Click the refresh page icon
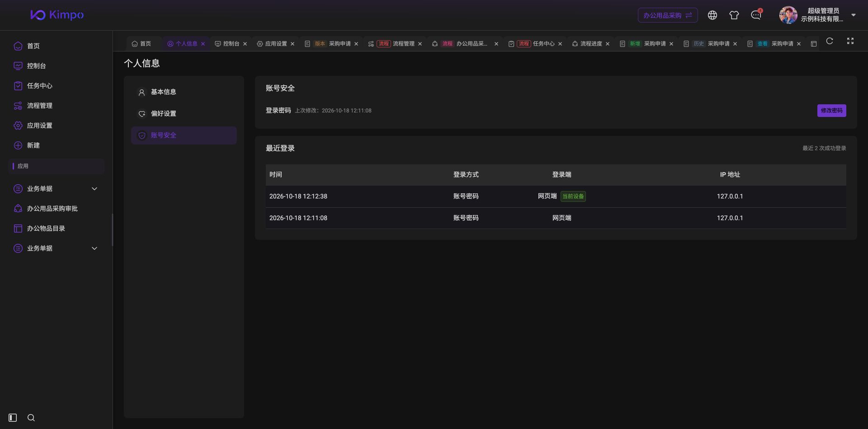This screenshot has height=429, width=868. pyautogui.click(x=830, y=41)
